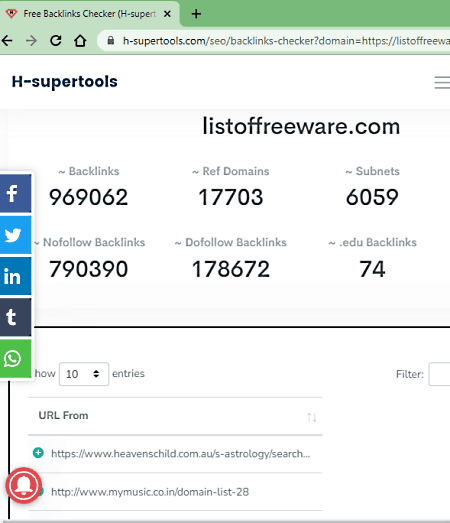Close the Free Backlinks Checker tab
This screenshot has height=523, width=450.
tap(167, 14)
